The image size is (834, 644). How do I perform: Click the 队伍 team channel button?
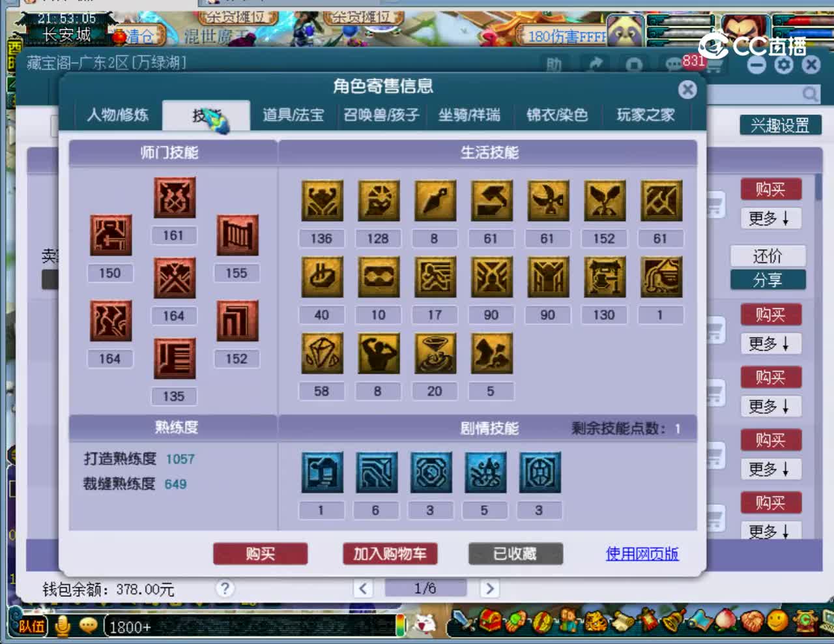coord(31,626)
